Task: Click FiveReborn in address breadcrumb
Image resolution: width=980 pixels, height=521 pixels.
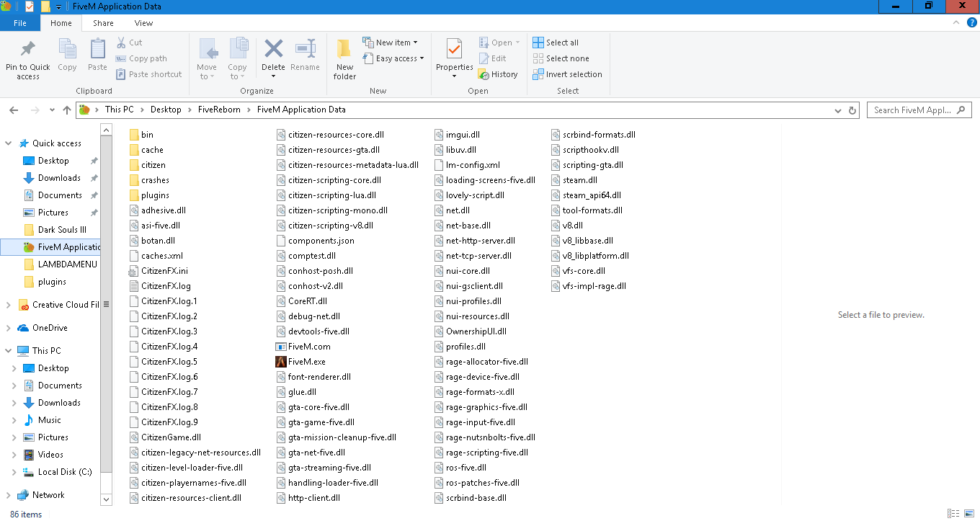Action: (220, 110)
